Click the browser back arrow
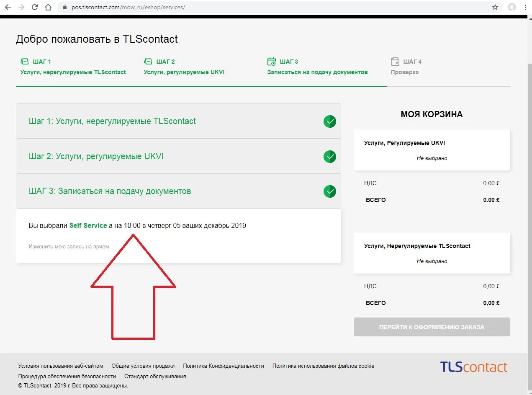The height and width of the screenshot is (395, 532). click(8, 7)
